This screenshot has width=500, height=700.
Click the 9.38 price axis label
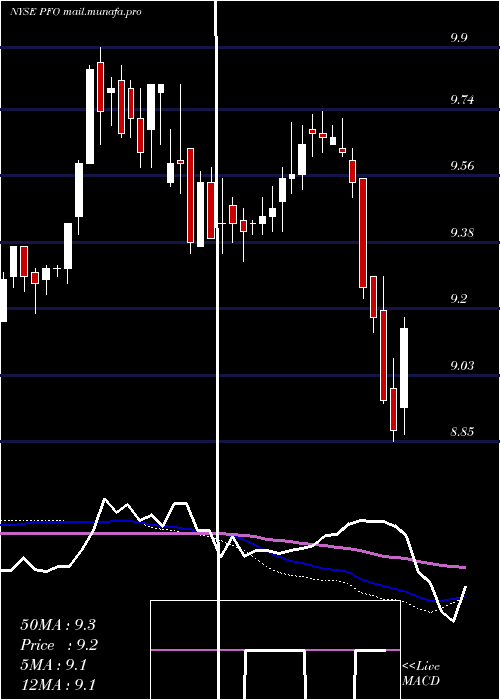462,233
